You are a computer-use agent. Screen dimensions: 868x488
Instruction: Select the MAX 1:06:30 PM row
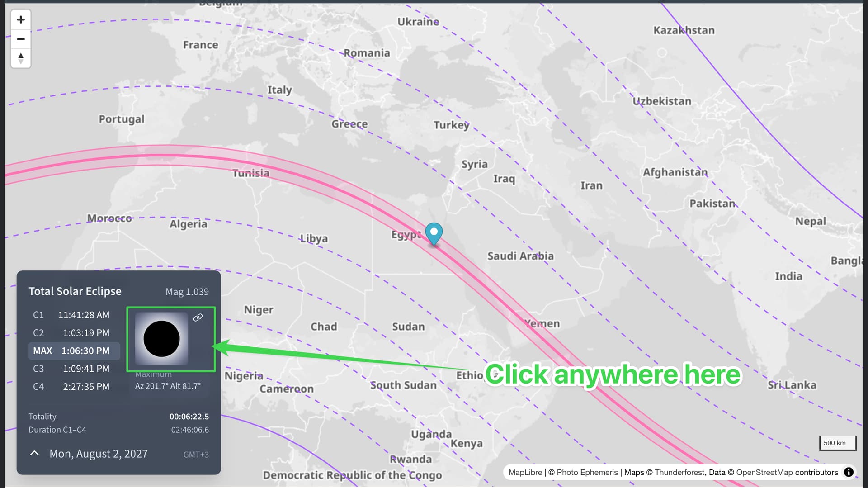point(74,351)
